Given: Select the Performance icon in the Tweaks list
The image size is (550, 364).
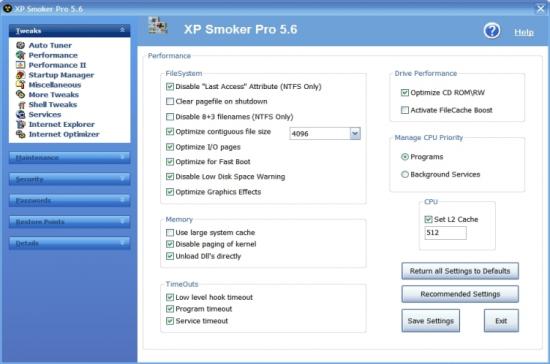Looking at the screenshot, I should 21,55.
